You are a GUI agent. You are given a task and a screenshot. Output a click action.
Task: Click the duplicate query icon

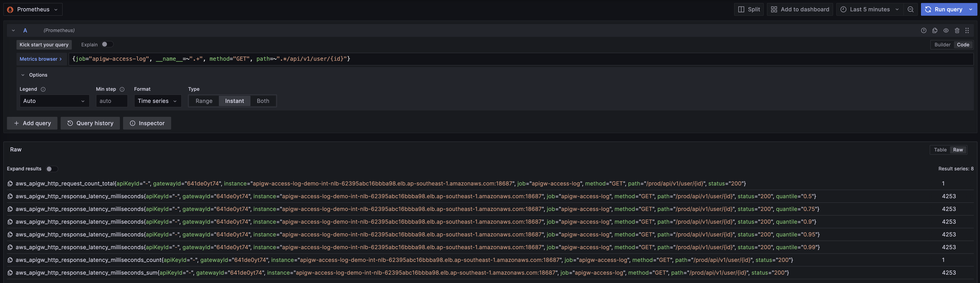click(x=935, y=30)
